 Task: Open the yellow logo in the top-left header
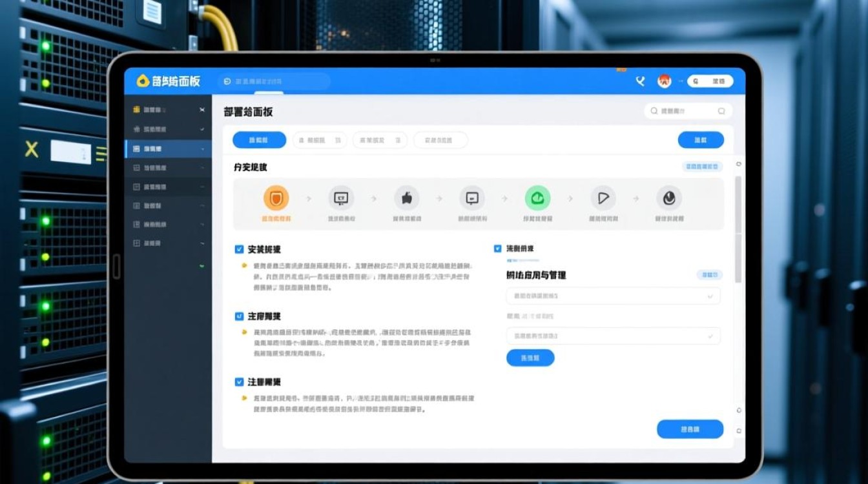tap(143, 81)
